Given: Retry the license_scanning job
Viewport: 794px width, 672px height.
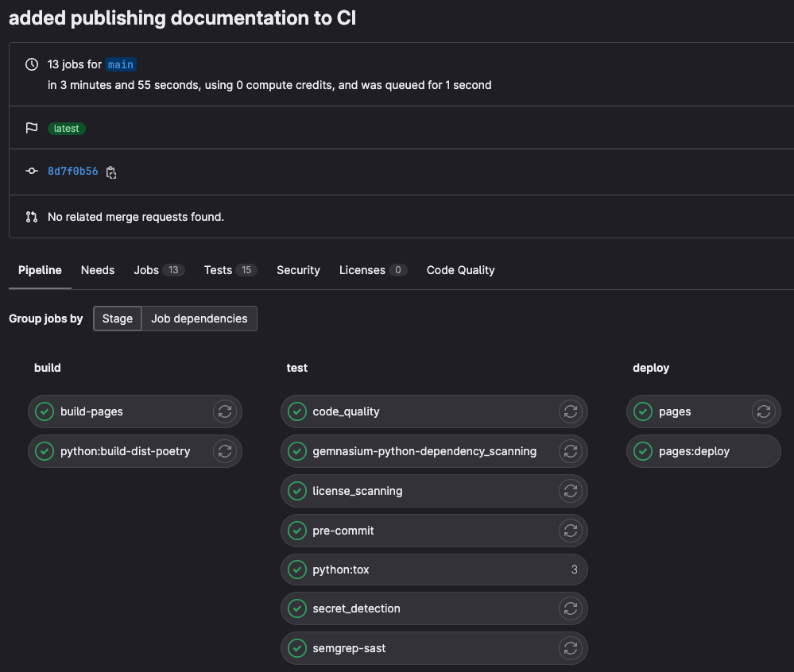Looking at the screenshot, I should tap(570, 491).
